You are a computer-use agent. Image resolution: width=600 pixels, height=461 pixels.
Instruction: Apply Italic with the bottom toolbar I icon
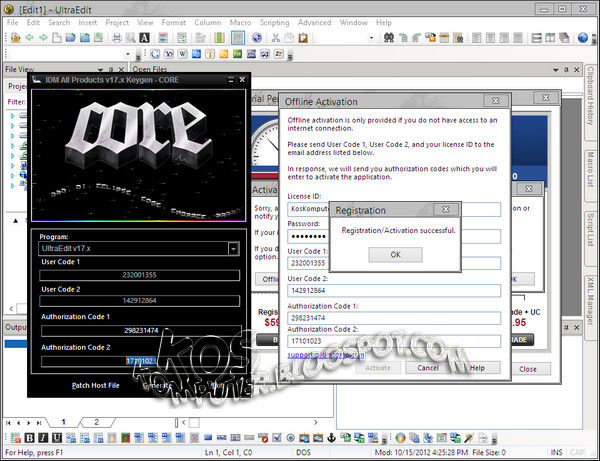pos(43,438)
